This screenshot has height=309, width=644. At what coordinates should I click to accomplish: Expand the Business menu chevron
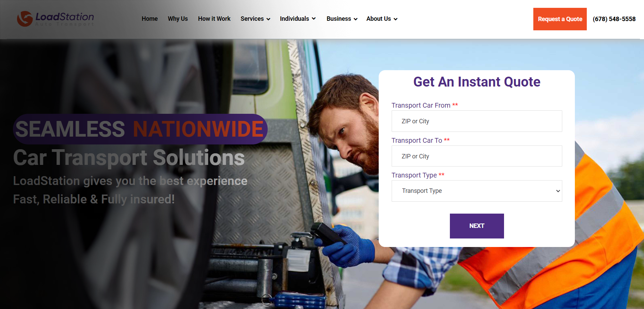tap(356, 19)
